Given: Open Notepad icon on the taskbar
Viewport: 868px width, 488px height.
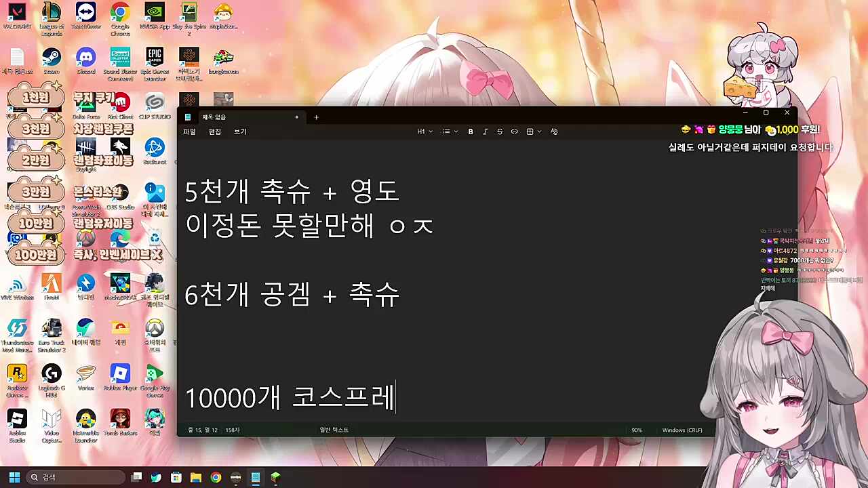Looking at the screenshot, I should [256, 477].
